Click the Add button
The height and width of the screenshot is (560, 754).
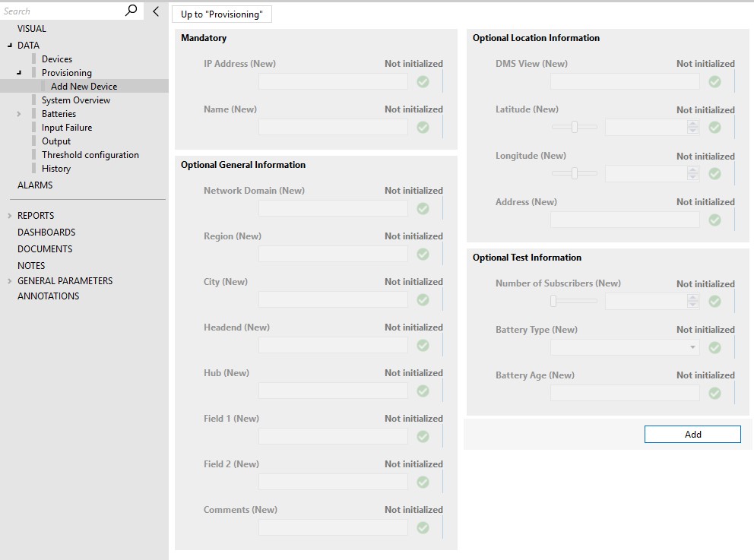point(692,434)
